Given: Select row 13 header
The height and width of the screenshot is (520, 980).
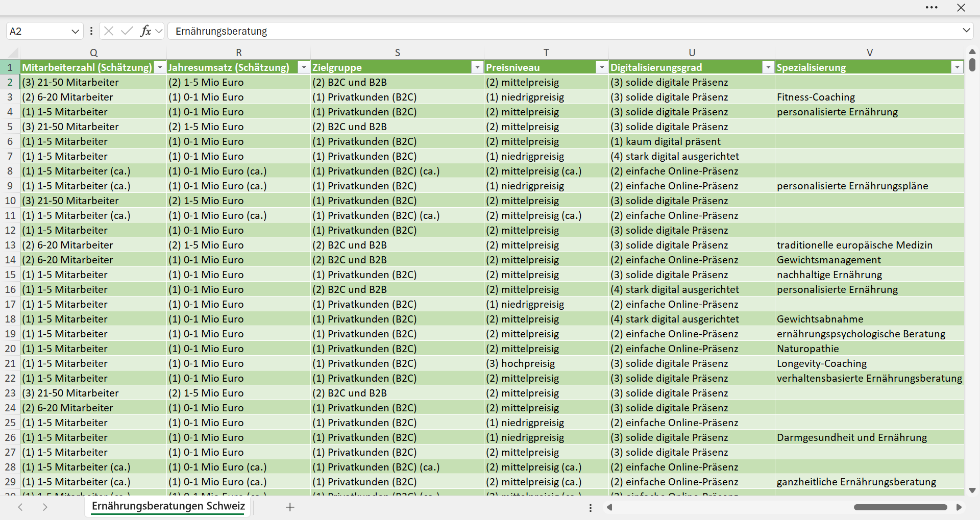Looking at the screenshot, I should tap(10, 245).
